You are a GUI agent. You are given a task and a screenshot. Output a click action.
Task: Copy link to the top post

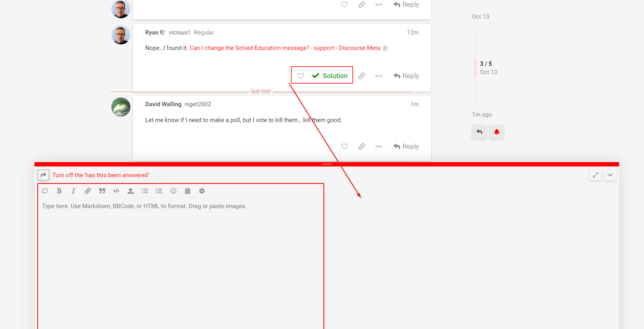tap(361, 4)
